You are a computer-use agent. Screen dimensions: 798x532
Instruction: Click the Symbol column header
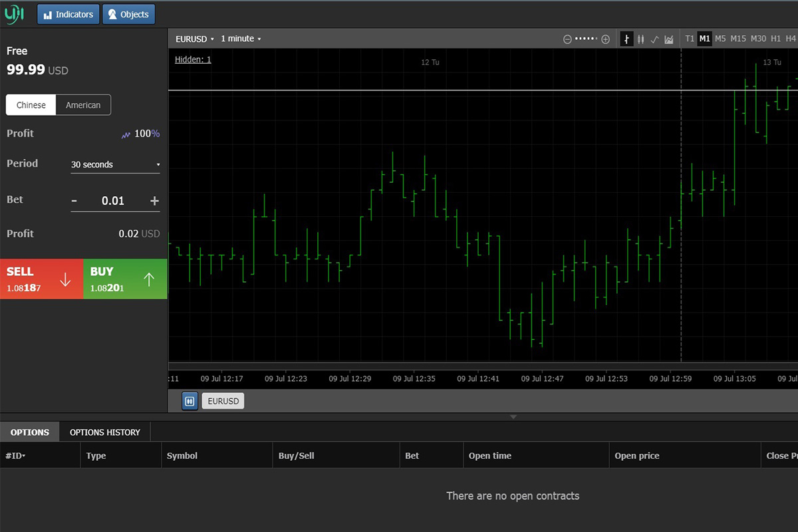coord(217,456)
